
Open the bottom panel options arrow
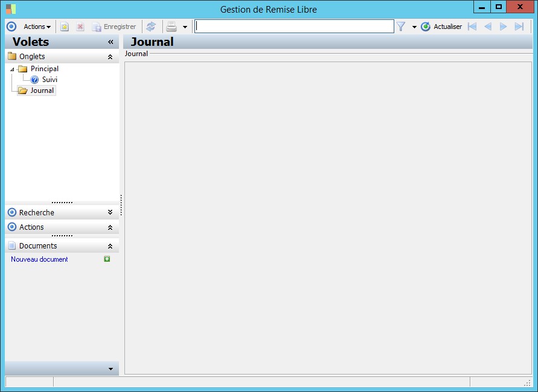click(x=111, y=369)
